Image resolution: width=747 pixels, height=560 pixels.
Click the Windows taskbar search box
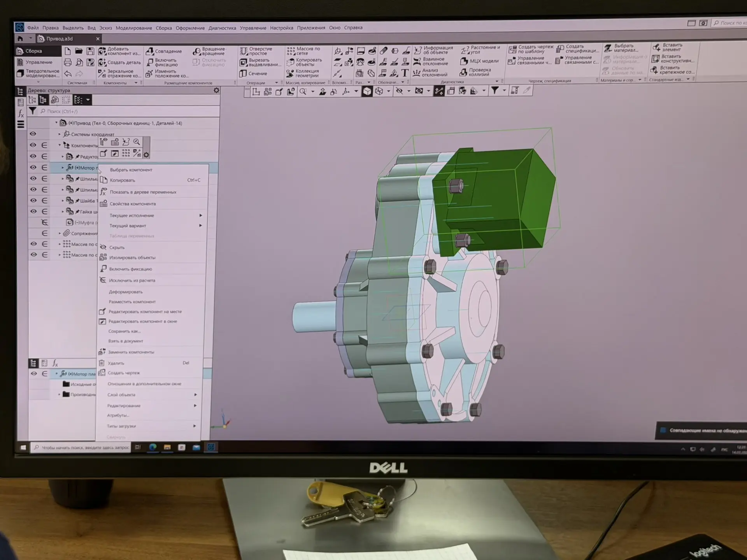coord(81,448)
